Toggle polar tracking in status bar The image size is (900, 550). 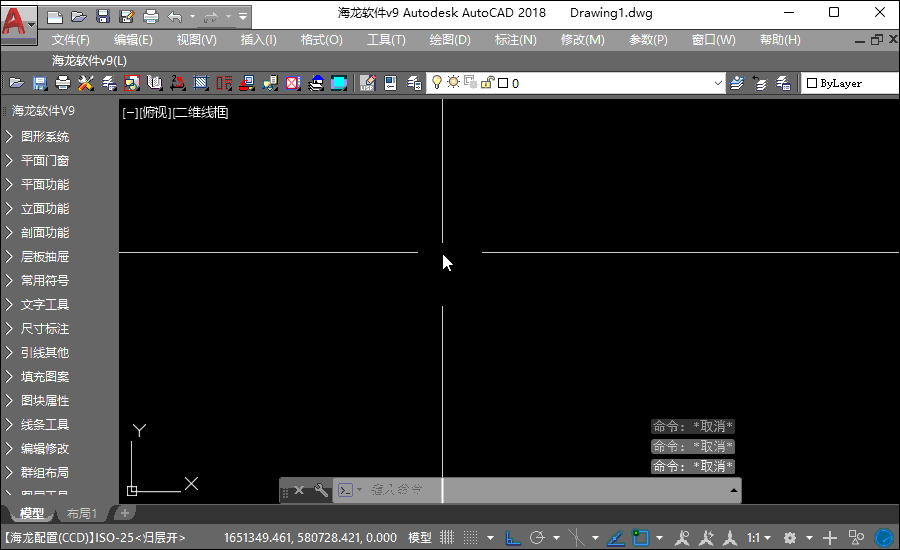537,538
